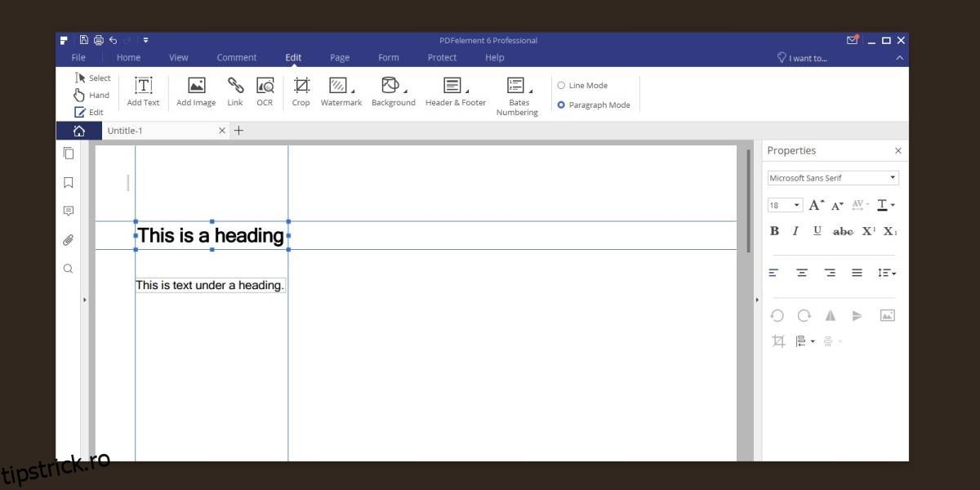Open the bookmarks sidebar panel
980x490 pixels.
click(69, 183)
